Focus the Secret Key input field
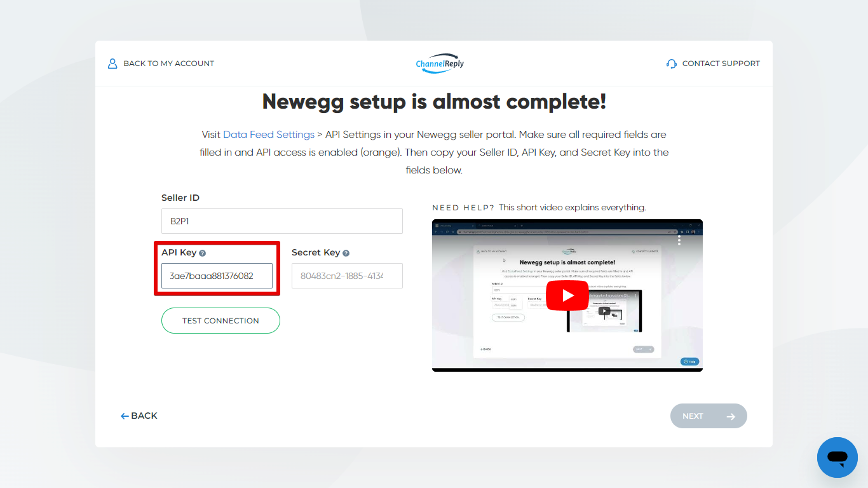 click(347, 276)
